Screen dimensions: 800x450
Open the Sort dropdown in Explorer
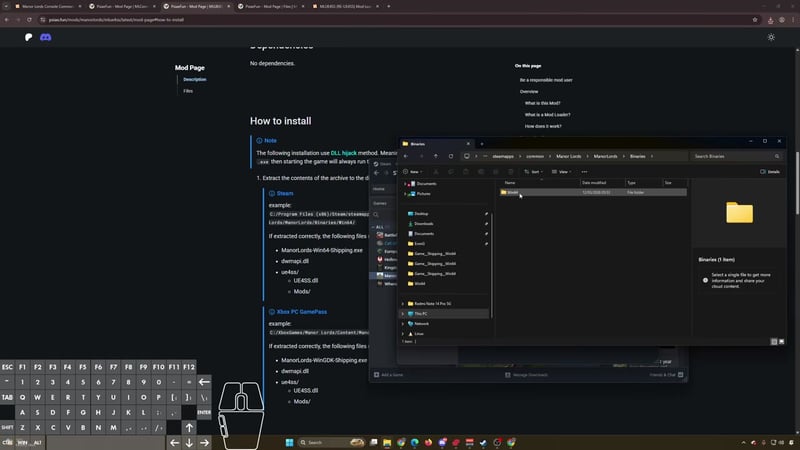click(533, 172)
